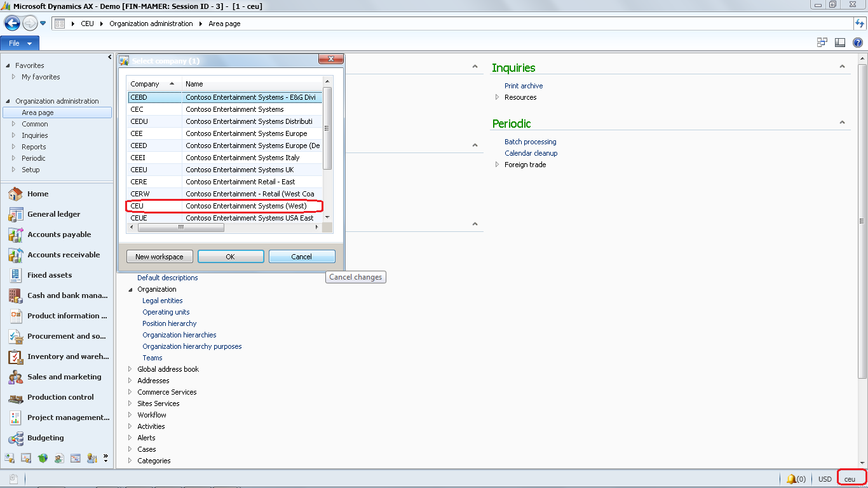Select the CEEI Italy company row
Image resolution: width=868 pixels, height=488 pixels.
pyautogui.click(x=225, y=158)
